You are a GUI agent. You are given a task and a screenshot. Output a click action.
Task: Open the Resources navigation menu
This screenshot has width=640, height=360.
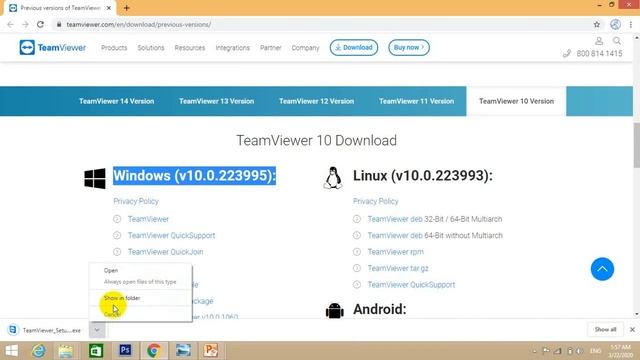tap(190, 48)
